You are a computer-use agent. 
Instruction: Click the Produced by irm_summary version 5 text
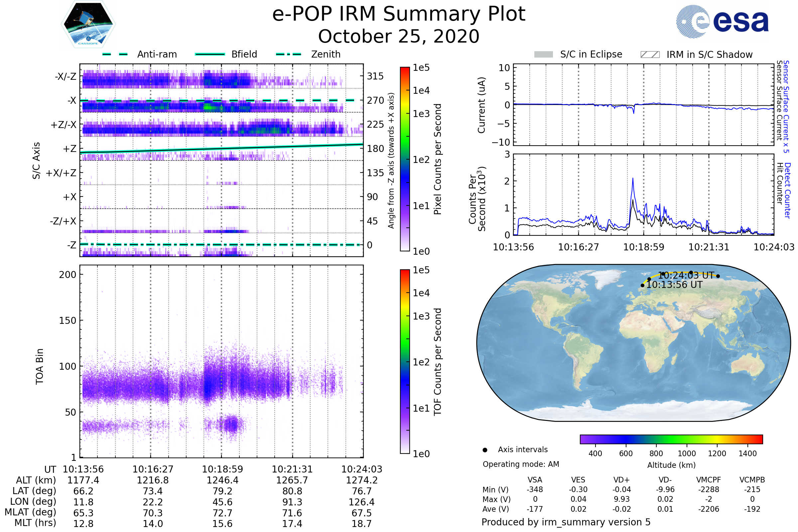pos(566,522)
